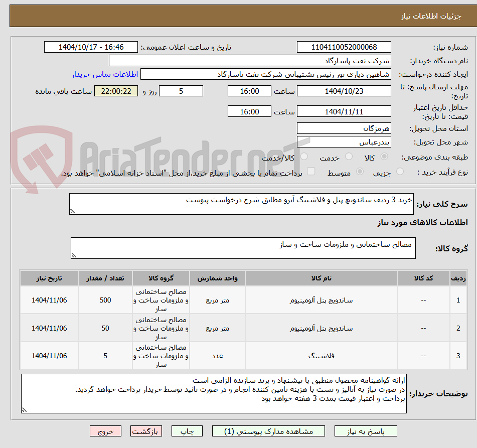Screen dimensions: 477x448
Task: Click the 'خروج' exit button
Action: (x=105, y=431)
